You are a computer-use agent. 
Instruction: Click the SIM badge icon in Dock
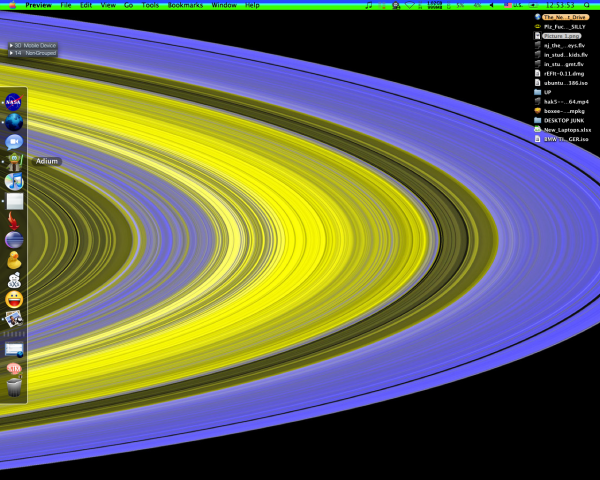pyautogui.click(x=14, y=369)
